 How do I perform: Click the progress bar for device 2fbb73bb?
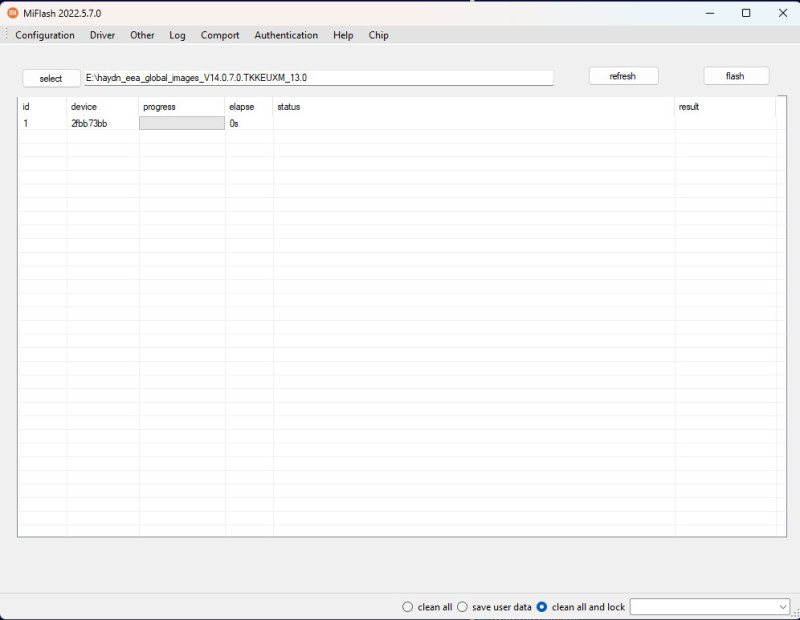[182, 123]
